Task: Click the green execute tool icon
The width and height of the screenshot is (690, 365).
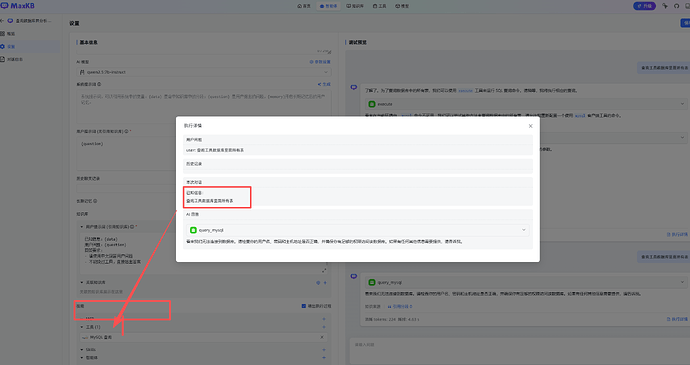Action: 372,104
